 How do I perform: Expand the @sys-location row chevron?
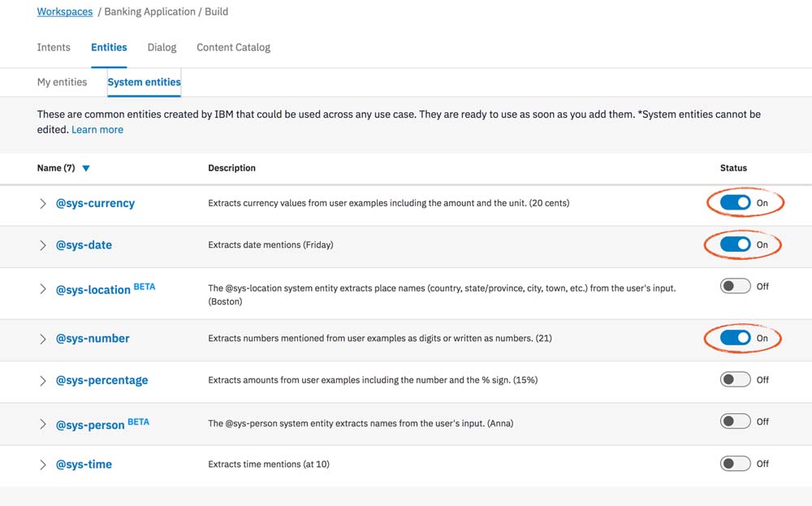(x=43, y=289)
